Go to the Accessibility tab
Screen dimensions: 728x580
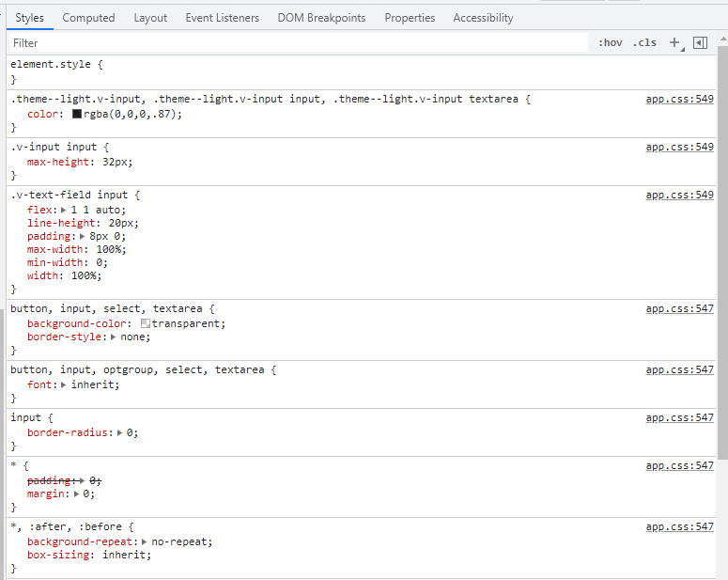(483, 18)
